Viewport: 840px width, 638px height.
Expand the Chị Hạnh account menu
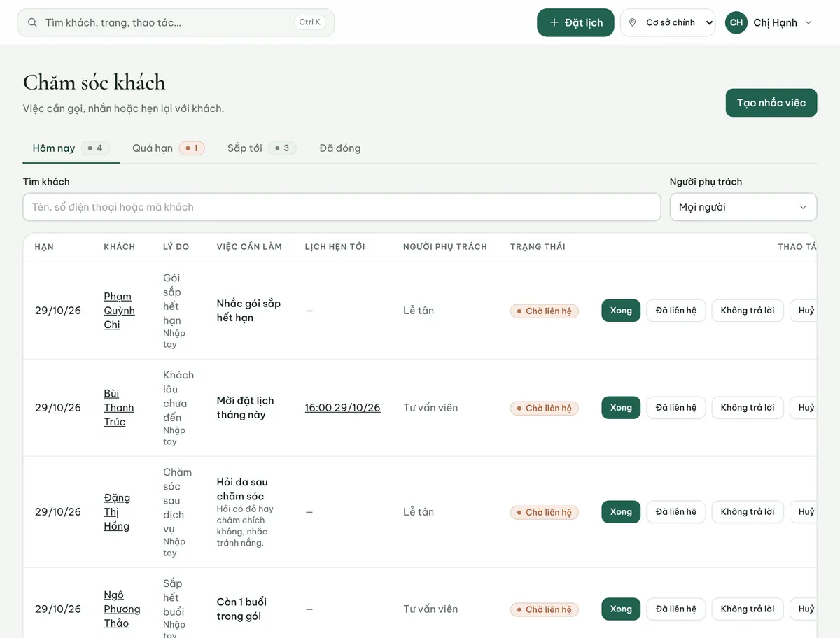pos(769,22)
